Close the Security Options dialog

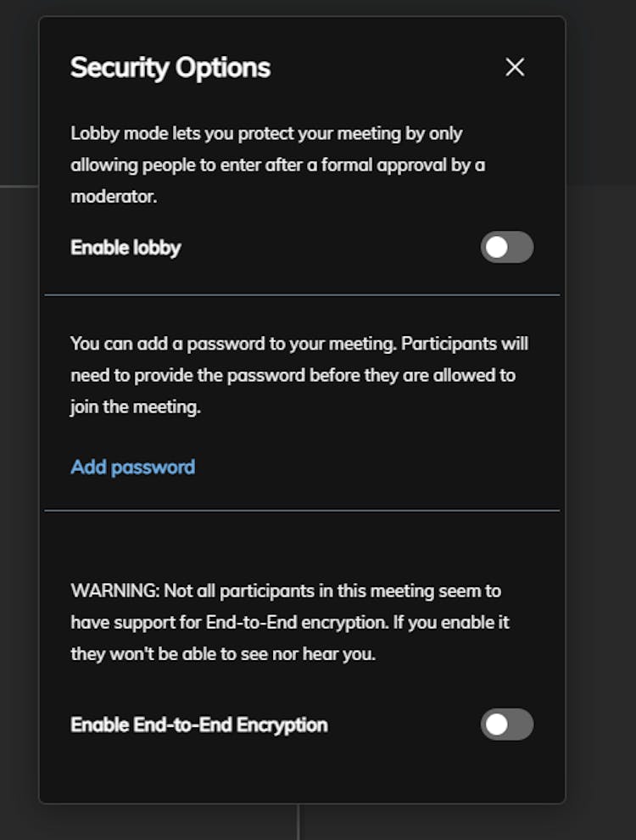pyautogui.click(x=515, y=68)
